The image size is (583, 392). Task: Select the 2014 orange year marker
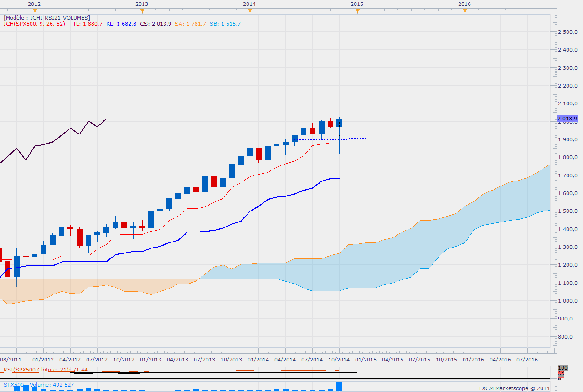(x=249, y=11)
